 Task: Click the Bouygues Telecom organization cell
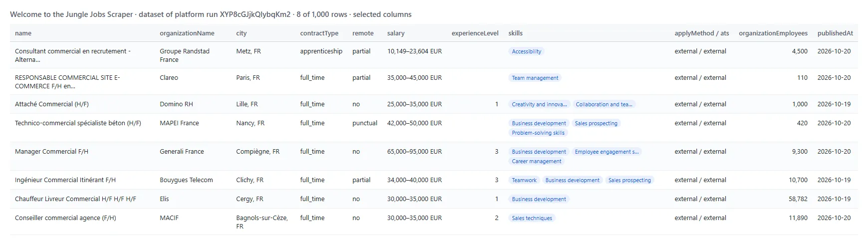(x=186, y=180)
